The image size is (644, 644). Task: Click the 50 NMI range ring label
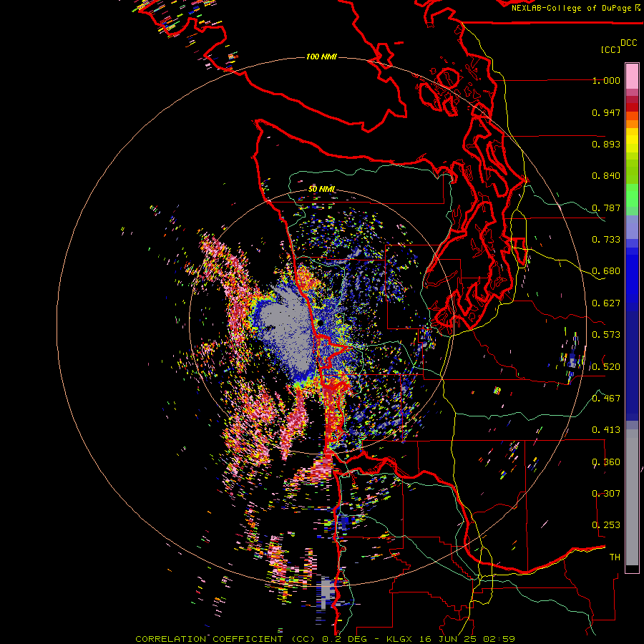pos(321,189)
